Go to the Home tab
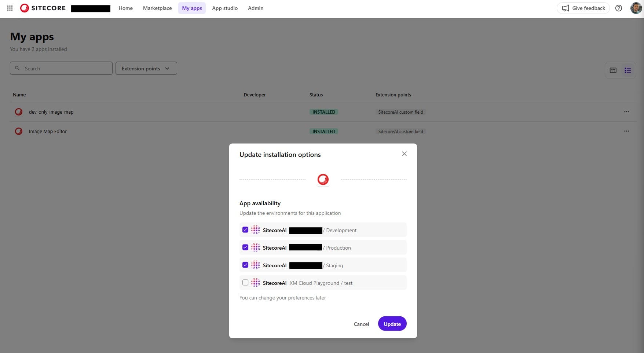This screenshot has height=353, width=644. point(126,8)
